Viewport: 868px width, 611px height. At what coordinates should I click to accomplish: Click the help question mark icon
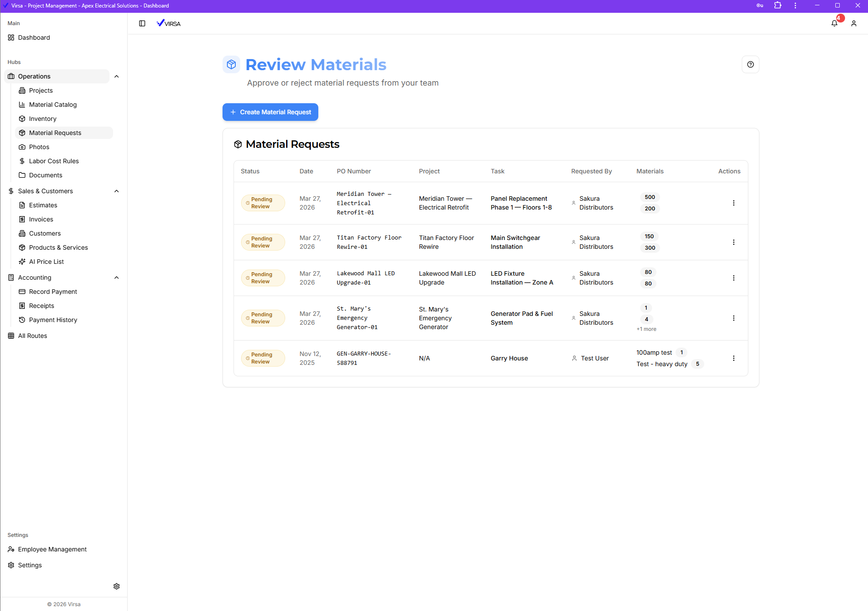coord(751,64)
